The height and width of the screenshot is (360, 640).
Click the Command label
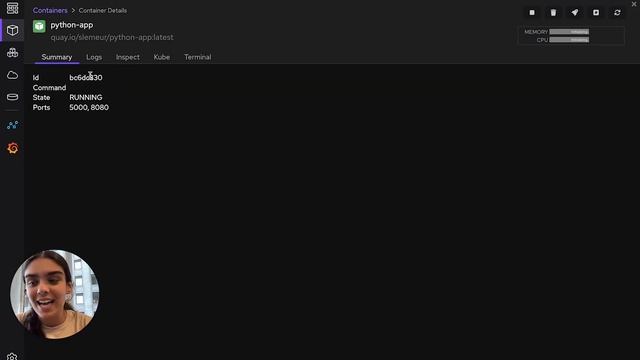point(49,88)
